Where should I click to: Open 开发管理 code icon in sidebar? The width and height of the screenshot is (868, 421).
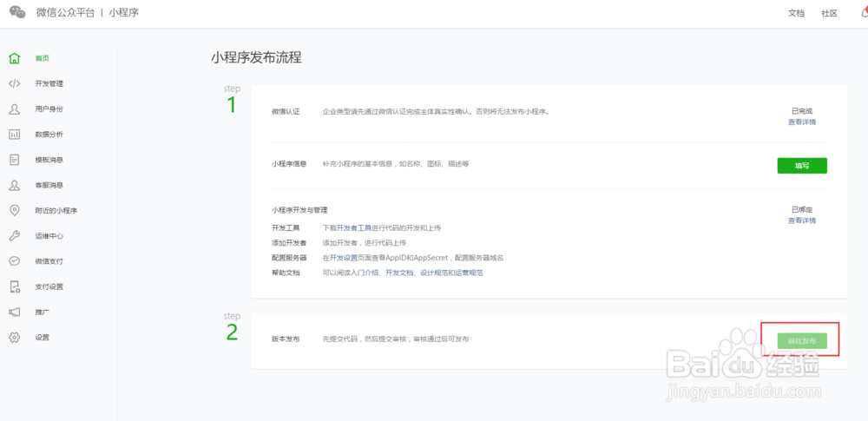(x=15, y=83)
